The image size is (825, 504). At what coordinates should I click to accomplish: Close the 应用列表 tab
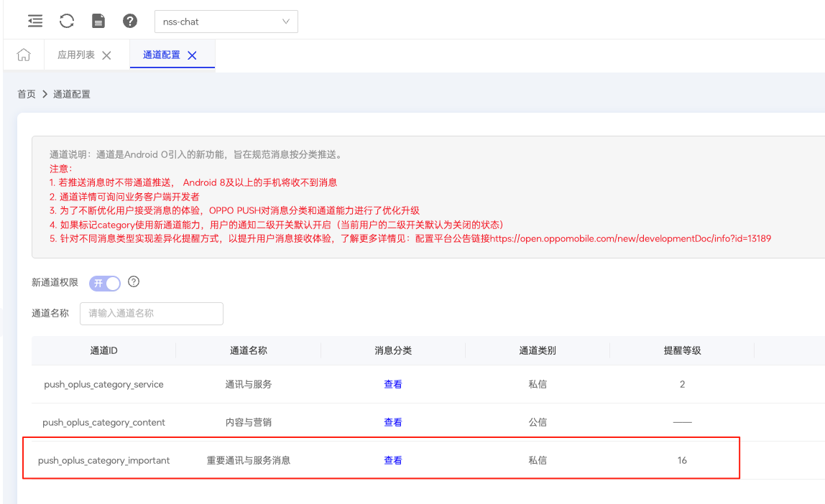click(x=106, y=55)
